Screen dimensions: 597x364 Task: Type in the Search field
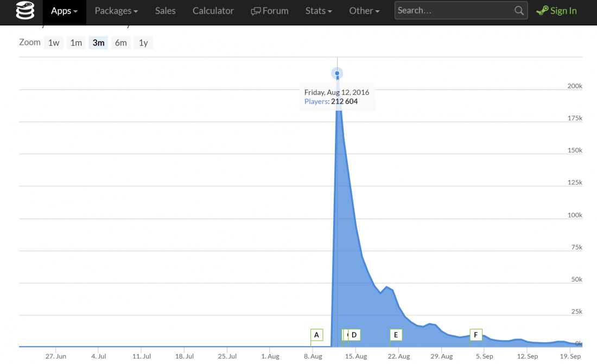pyautogui.click(x=453, y=11)
